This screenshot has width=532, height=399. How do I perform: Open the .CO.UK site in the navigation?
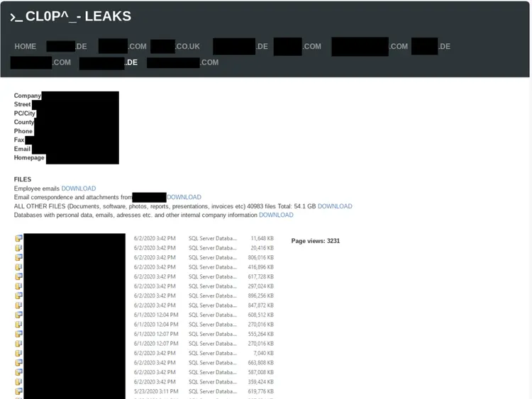click(x=175, y=47)
